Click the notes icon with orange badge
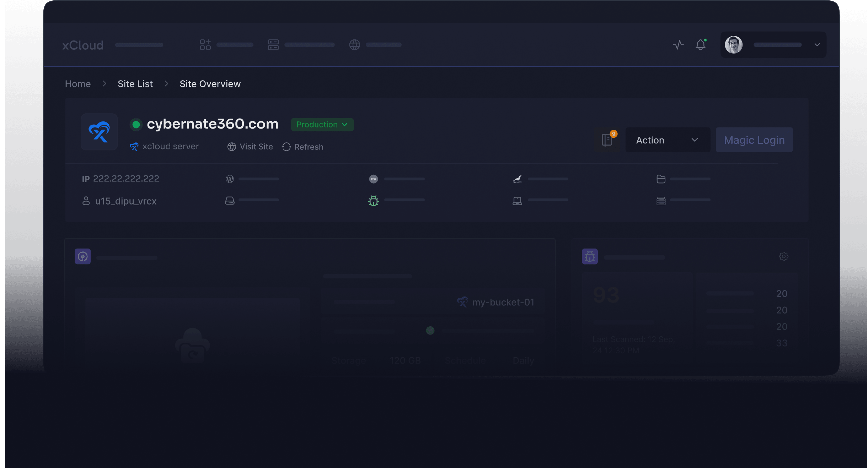This screenshot has height=468, width=868. coord(607,140)
